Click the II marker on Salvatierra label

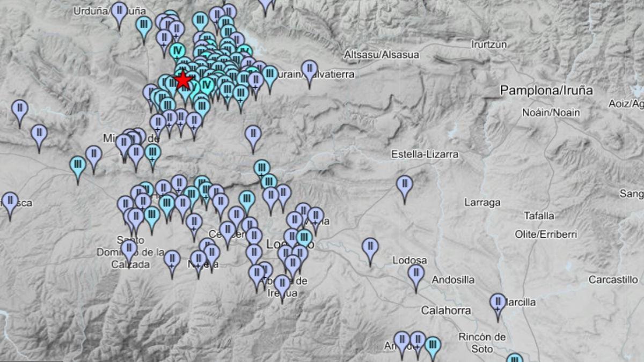pos(309,70)
